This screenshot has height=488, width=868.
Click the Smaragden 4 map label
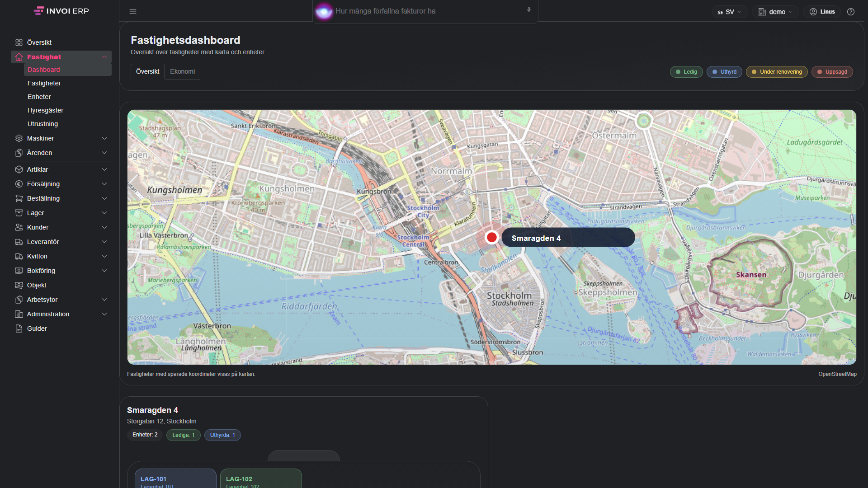568,238
